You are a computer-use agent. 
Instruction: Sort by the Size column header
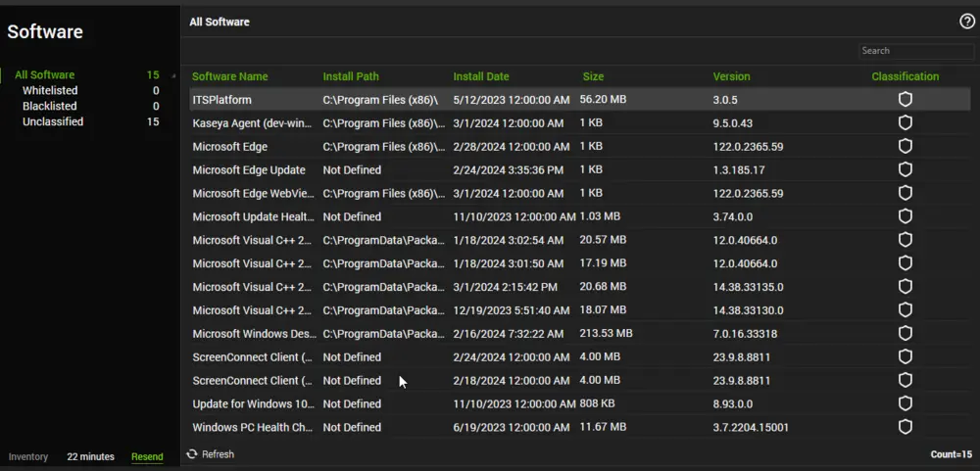click(x=593, y=76)
